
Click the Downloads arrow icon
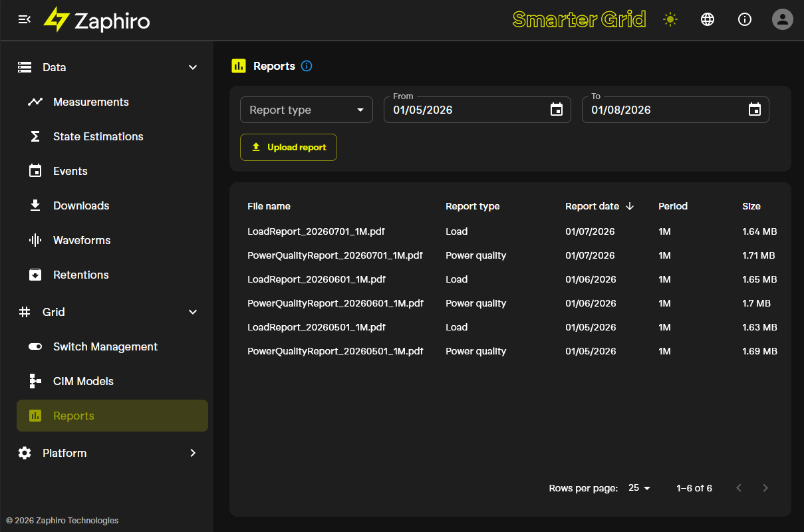click(35, 205)
